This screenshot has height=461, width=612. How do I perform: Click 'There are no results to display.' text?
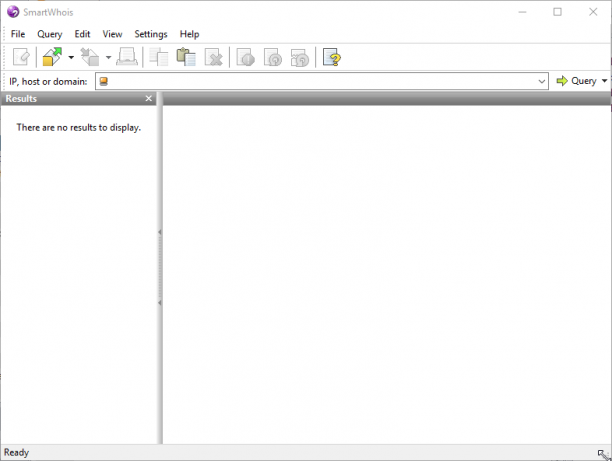pyautogui.click(x=78, y=128)
